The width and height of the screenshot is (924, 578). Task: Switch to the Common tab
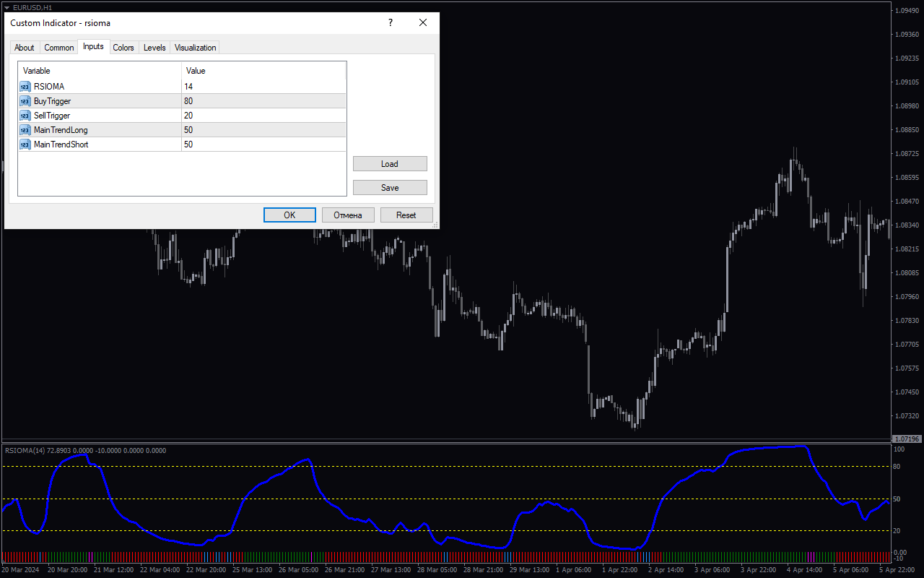tap(59, 48)
